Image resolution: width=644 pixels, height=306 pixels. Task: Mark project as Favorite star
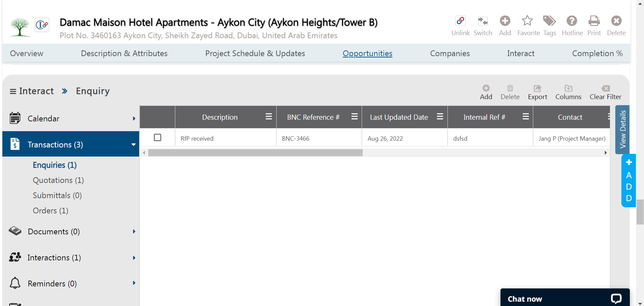pos(527,21)
